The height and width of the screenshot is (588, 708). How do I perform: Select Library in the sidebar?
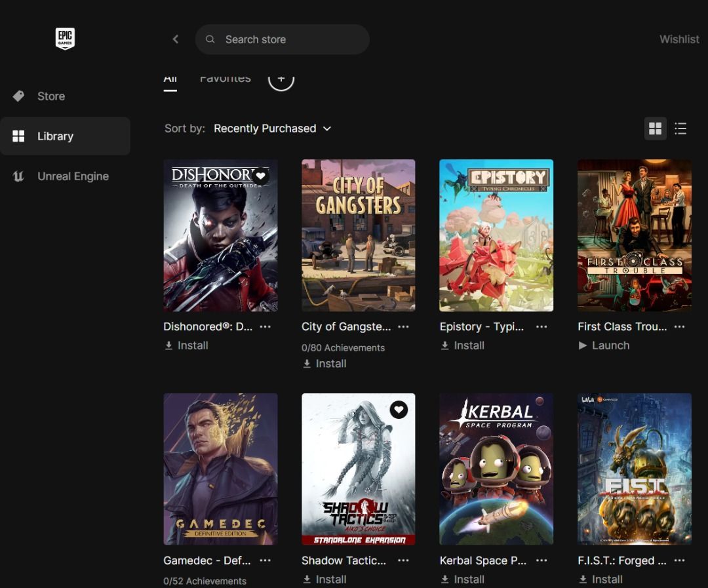[65, 136]
